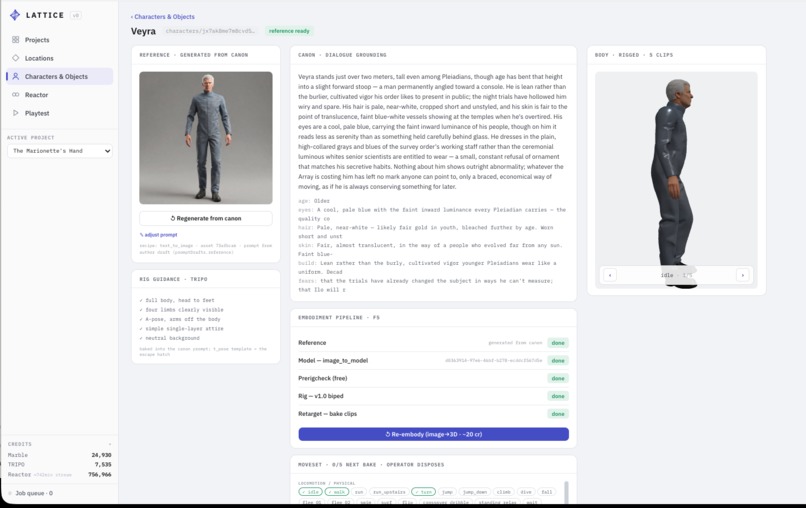Select the Rig v1.0 biped pipeline row
The height and width of the screenshot is (508, 806).
(x=433, y=396)
